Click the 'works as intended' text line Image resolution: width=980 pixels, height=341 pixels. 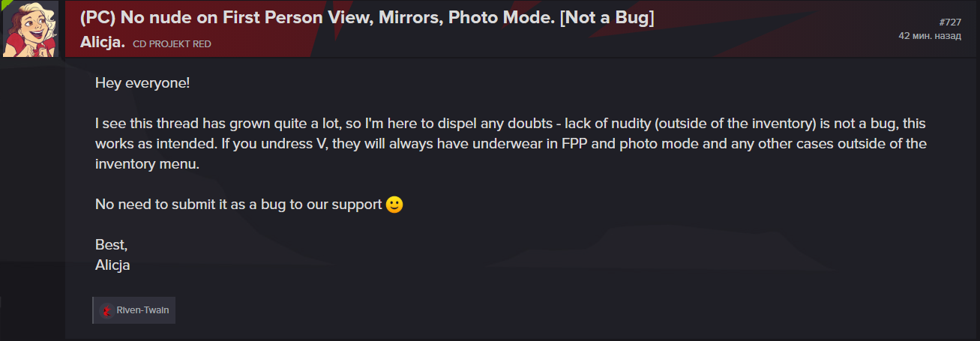point(511,143)
